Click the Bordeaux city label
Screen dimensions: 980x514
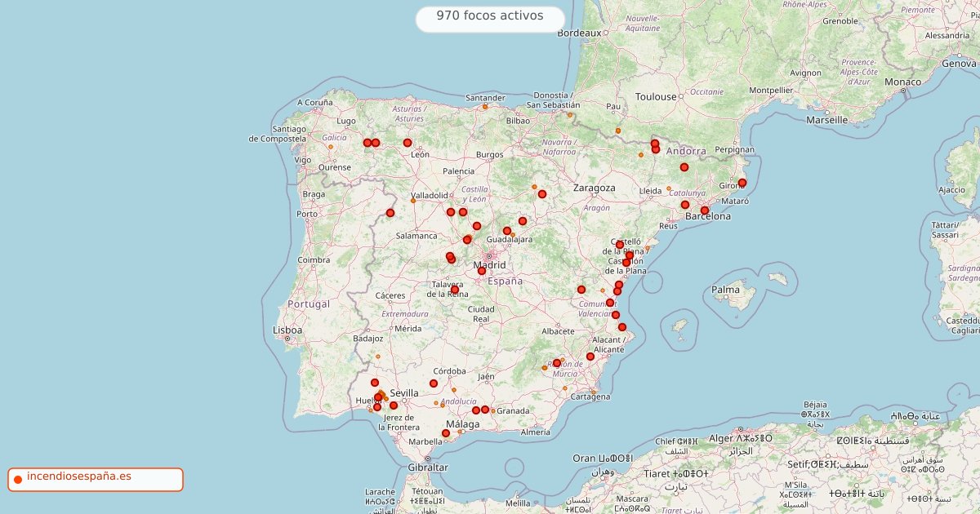click(579, 33)
